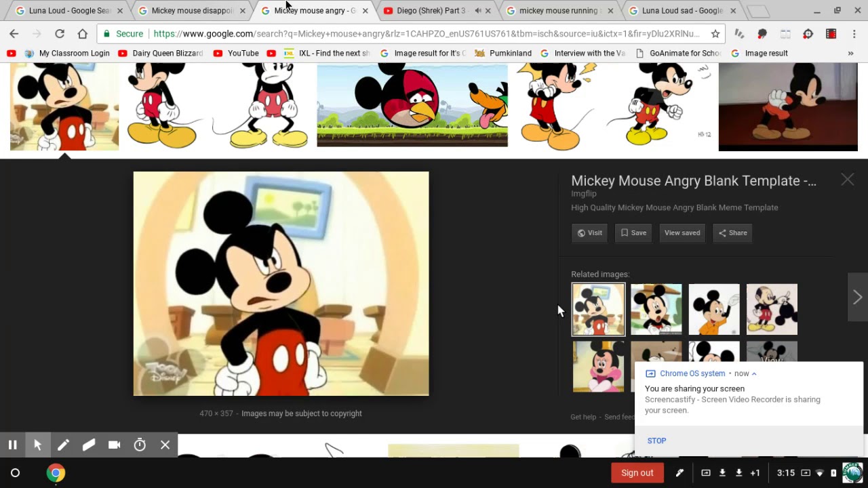
Task: Click the +1 notifications indicator
Action: (x=755, y=473)
